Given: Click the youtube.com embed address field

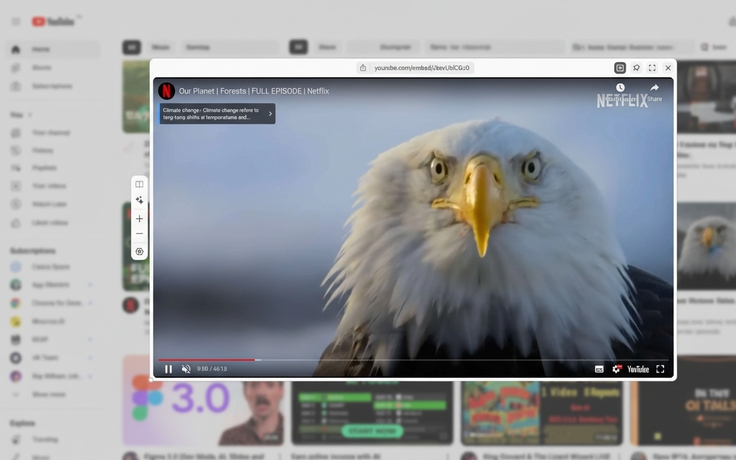Looking at the screenshot, I should 415,68.
